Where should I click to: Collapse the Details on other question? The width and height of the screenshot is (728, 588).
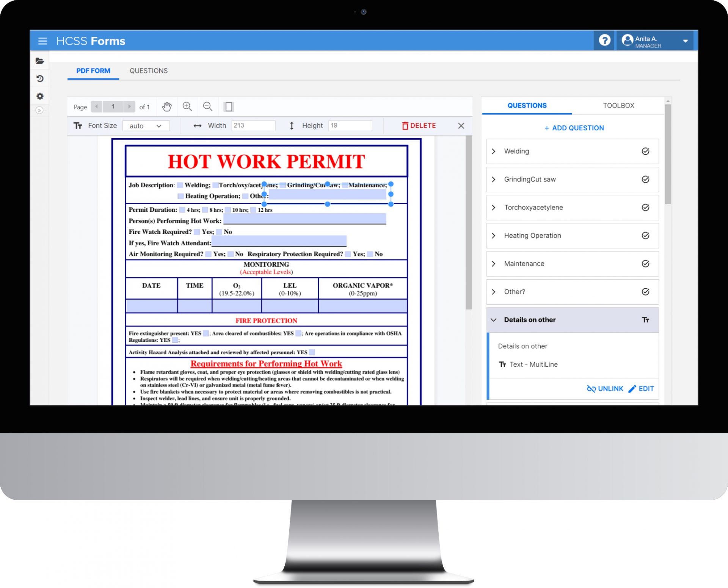493,320
